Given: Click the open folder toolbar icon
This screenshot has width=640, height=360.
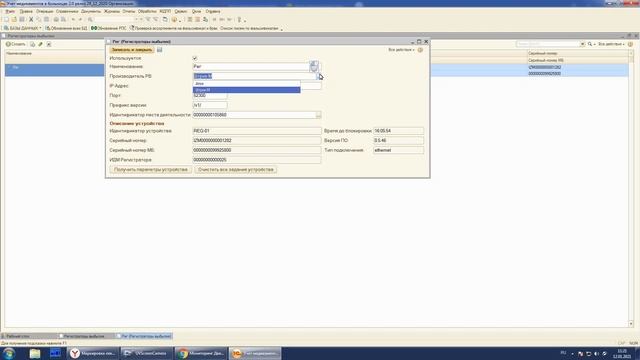Looking at the screenshot, I should point(14,20).
